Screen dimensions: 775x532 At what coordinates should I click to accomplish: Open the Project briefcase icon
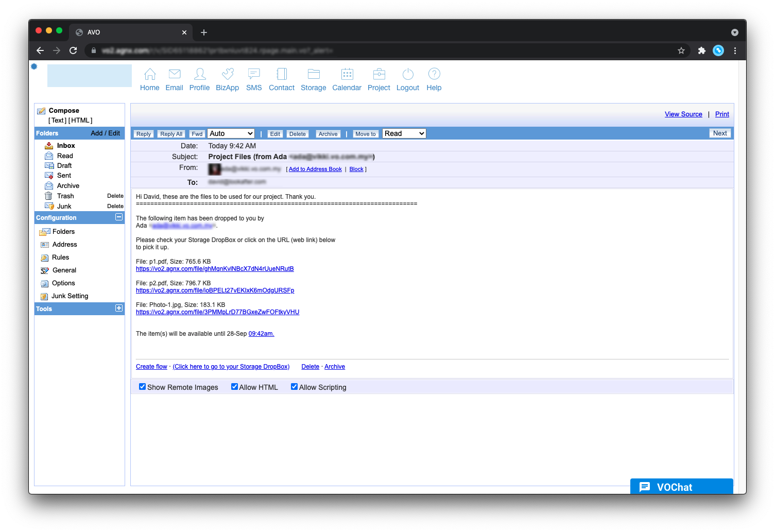pyautogui.click(x=378, y=74)
